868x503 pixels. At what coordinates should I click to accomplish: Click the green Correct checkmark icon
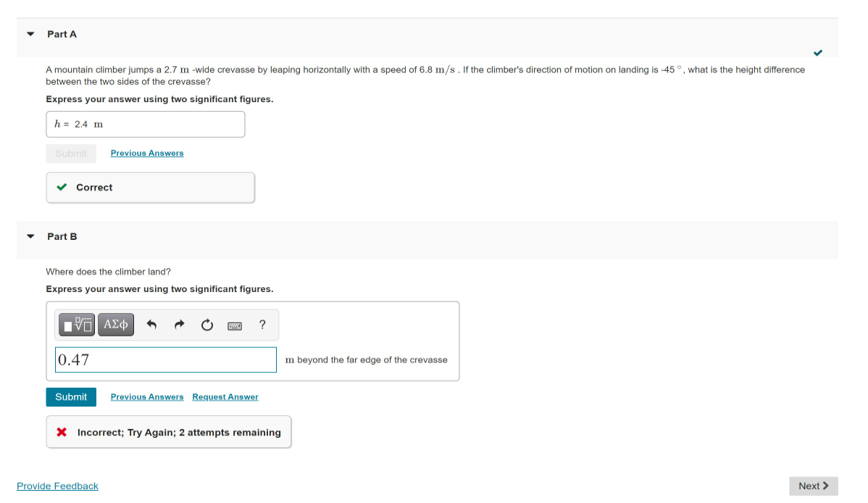[62, 187]
